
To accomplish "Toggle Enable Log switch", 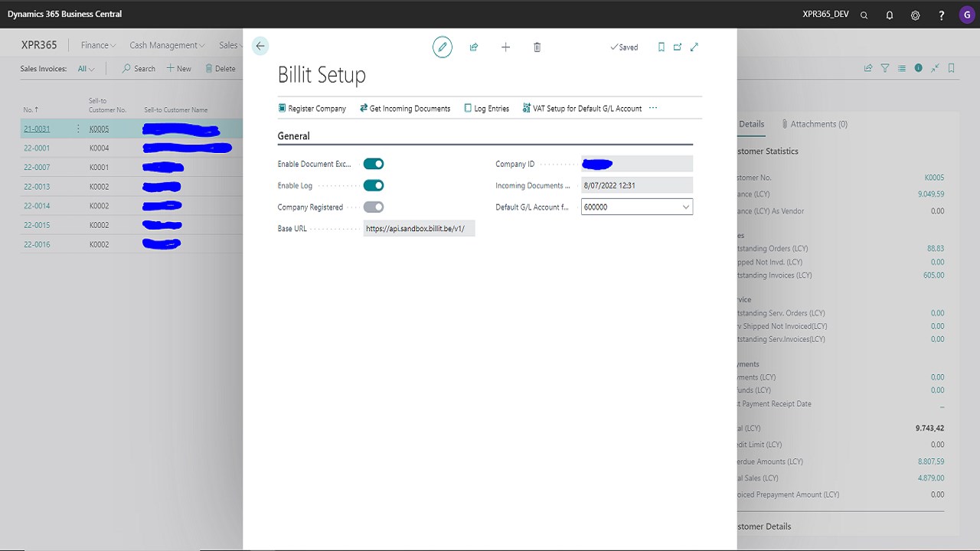I will coord(374,185).
